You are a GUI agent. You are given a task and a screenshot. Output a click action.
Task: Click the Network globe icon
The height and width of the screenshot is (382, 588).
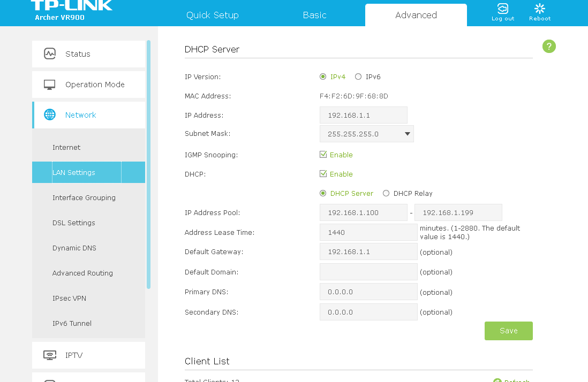[x=50, y=114]
